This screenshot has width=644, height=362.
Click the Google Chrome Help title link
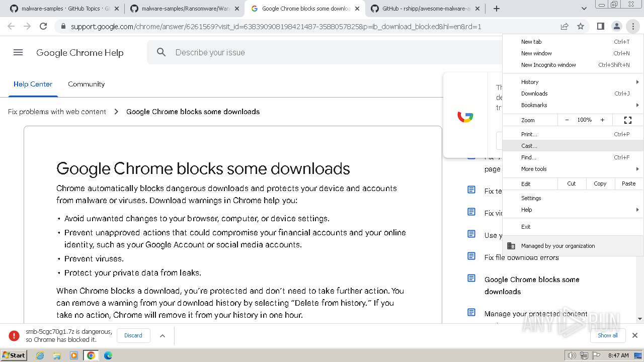tap(79, 53)
